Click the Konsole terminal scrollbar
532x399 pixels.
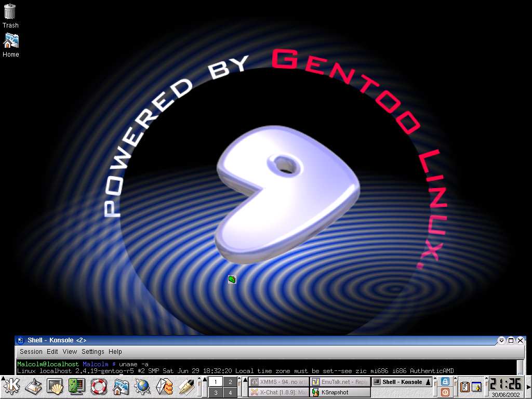520,367
